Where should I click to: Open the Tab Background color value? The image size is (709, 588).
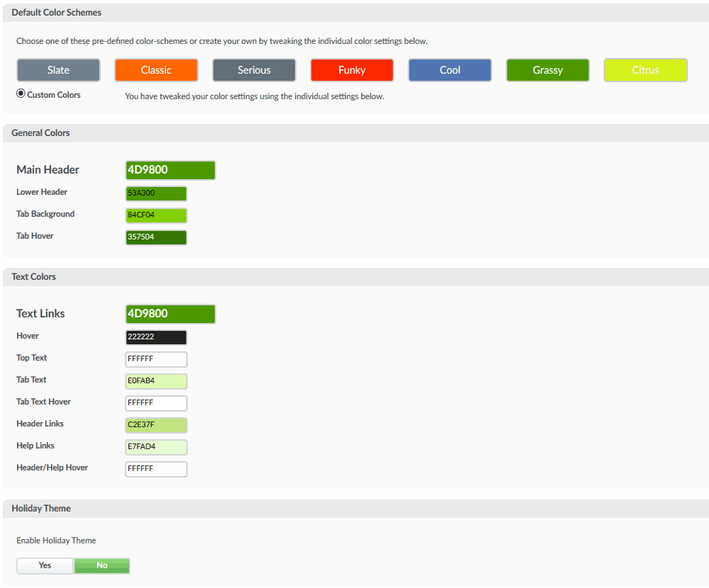[156, 215]
